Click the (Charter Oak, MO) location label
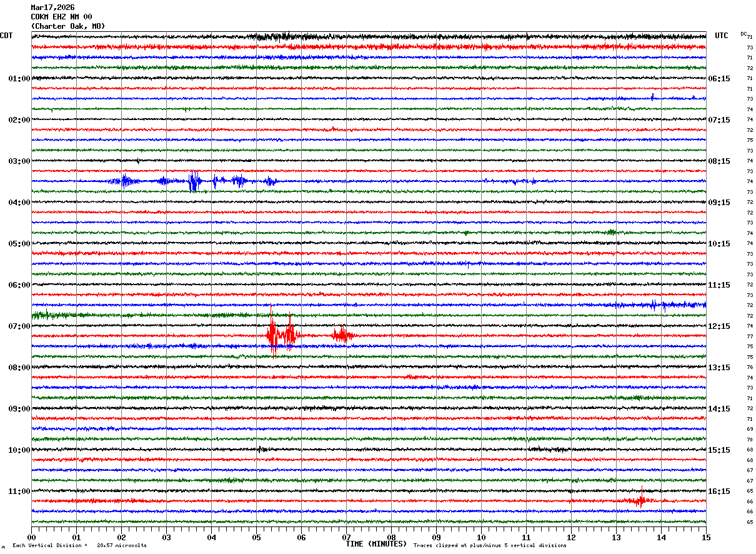756x554 pixels. click(x=68, y=26)
